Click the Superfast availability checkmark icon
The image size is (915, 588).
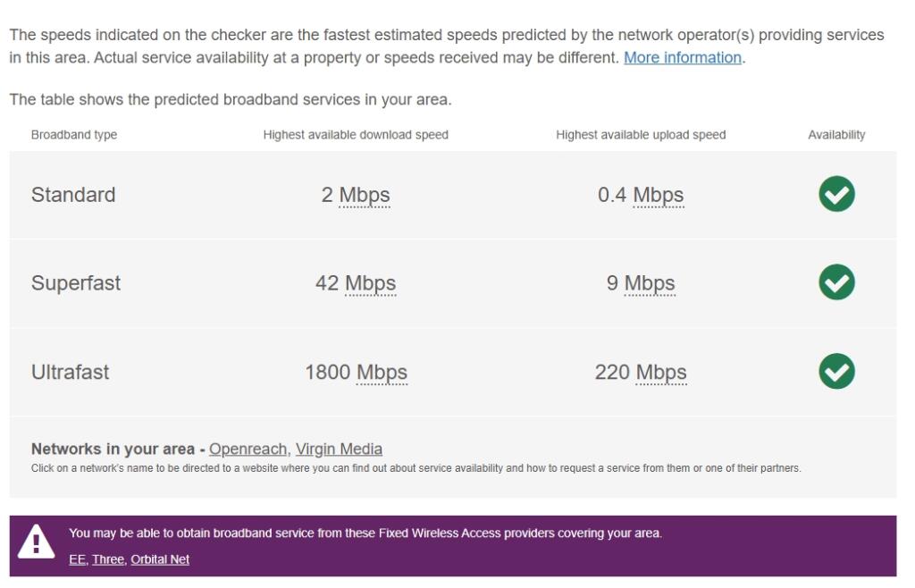point(835,281)
